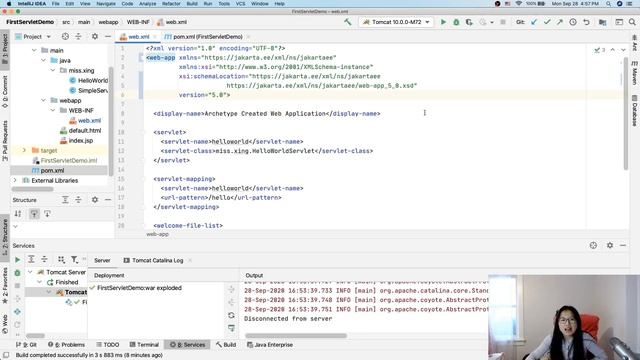
Task: Open Project panel settings gear
Action: (x=95, y=37)
